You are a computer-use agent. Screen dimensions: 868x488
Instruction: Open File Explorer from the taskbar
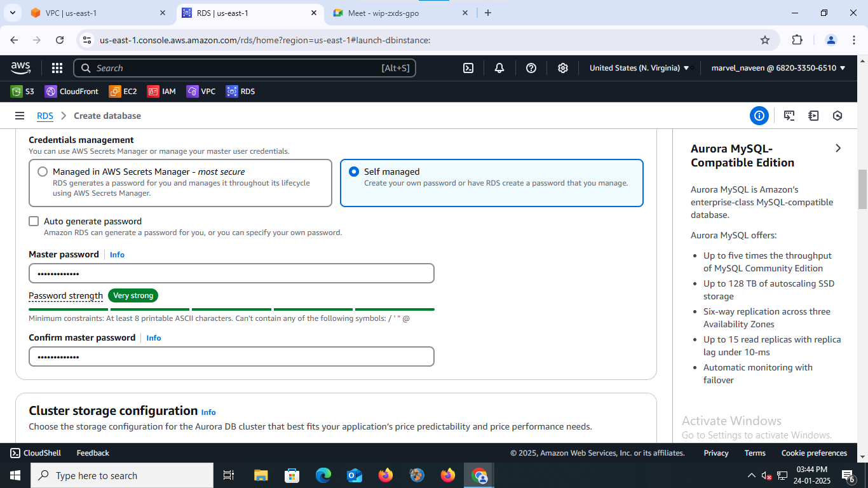(261, 475)
